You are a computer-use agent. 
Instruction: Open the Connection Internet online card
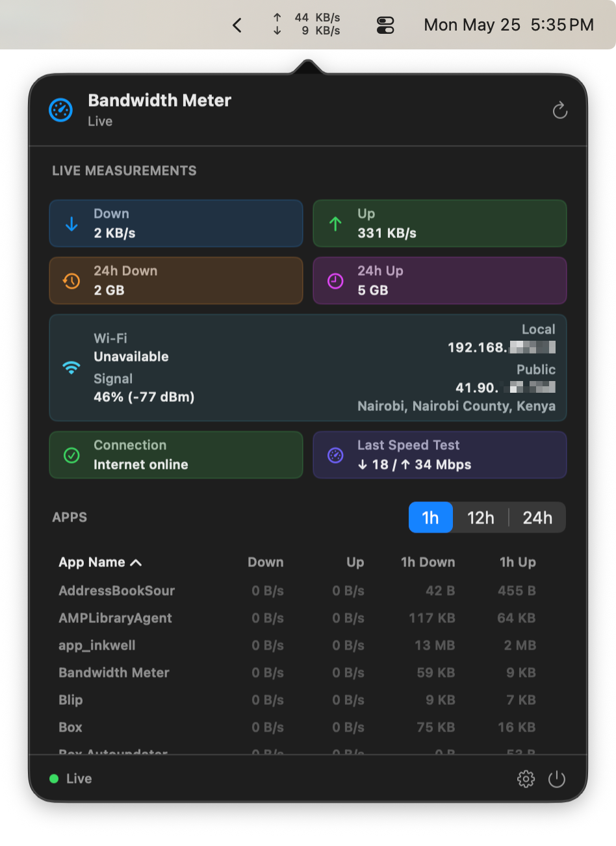click(176, 455)
